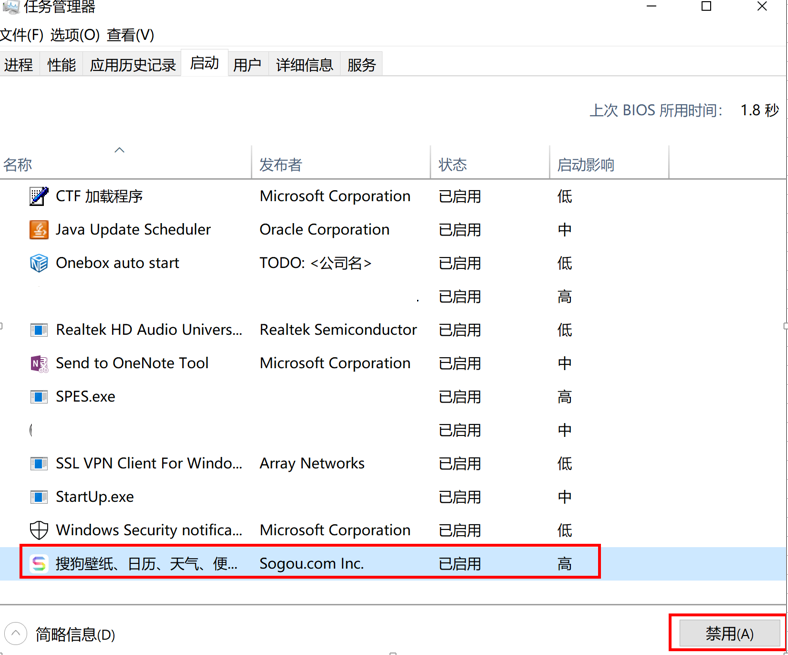The image size is (788, 655).
Task: Click the CTF 加载程序 pen icon
Action: click(39, 197)
